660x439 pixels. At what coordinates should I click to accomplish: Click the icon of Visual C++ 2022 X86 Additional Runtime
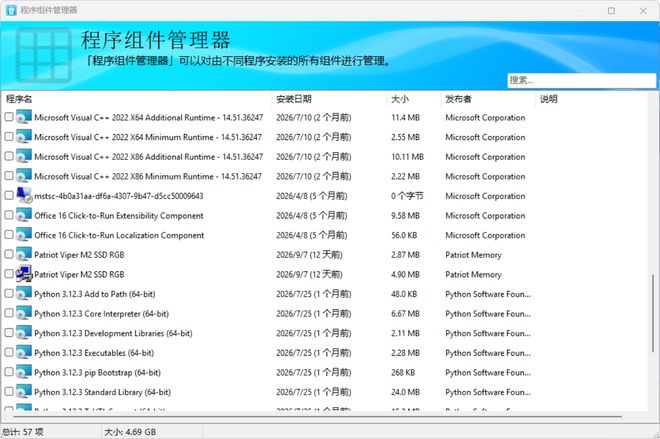click(x=24, y=156)
